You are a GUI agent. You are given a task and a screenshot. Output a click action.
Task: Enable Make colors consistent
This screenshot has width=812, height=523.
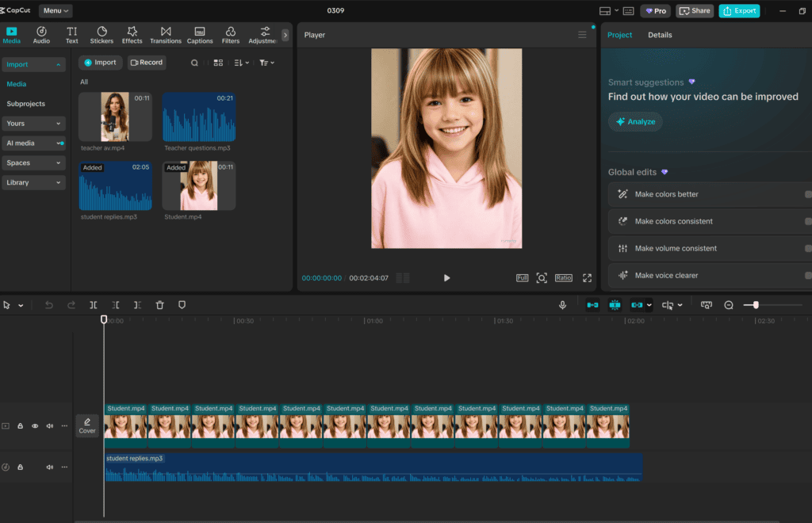(x=808, y=221)
